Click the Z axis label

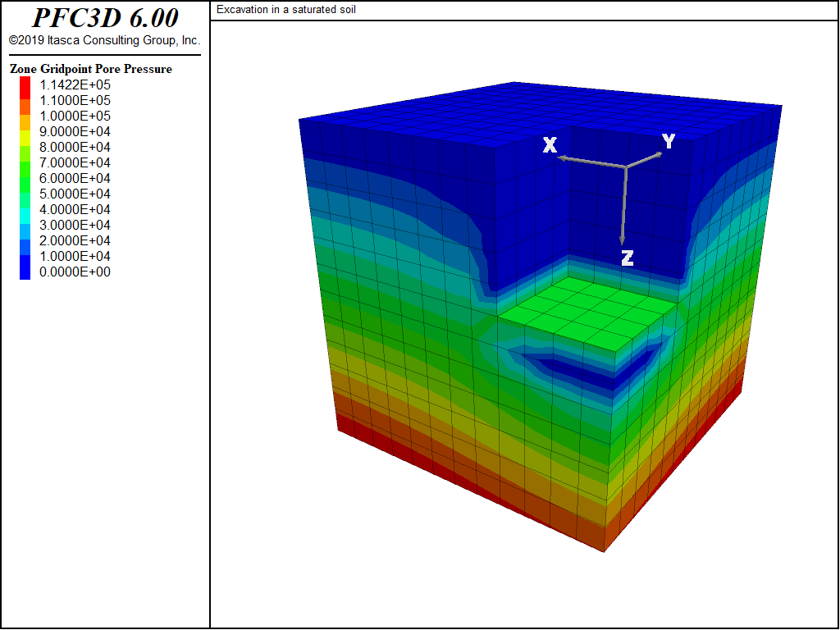point(628,258)
